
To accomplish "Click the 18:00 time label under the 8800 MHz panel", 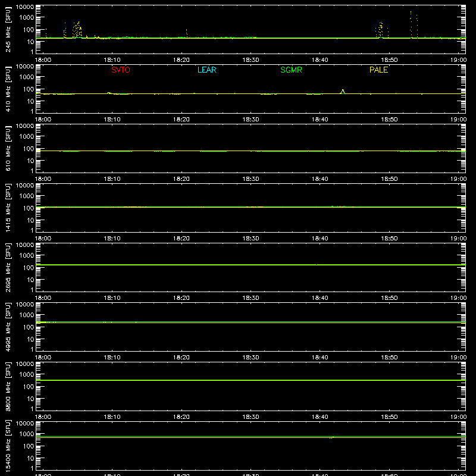I will [43, 417].
